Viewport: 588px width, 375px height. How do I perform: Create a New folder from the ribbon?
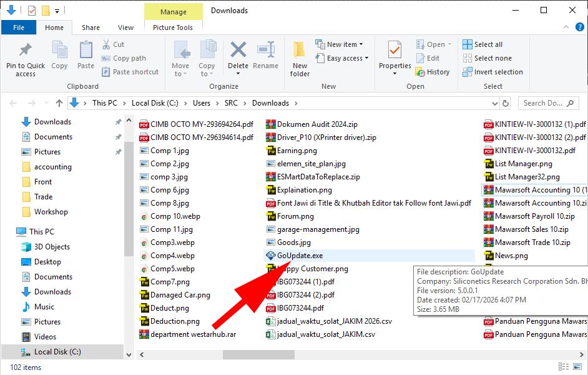300,59
